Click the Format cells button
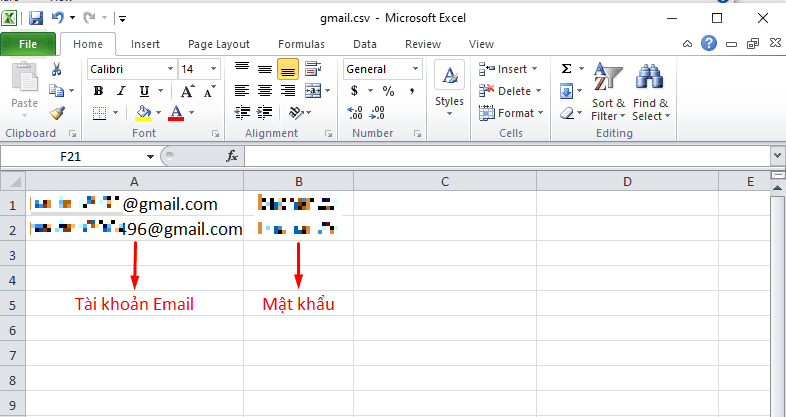 (511, 113)
